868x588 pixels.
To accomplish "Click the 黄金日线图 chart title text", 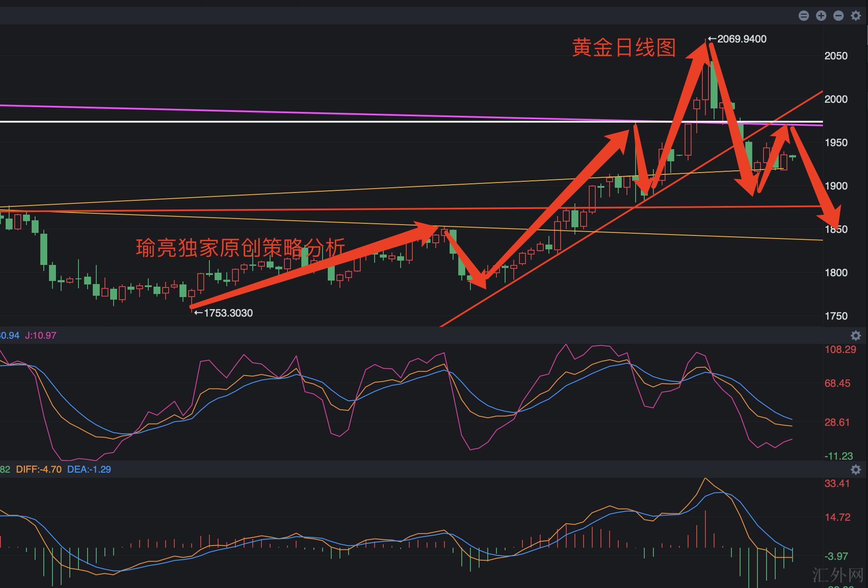I will click(624, 47).
